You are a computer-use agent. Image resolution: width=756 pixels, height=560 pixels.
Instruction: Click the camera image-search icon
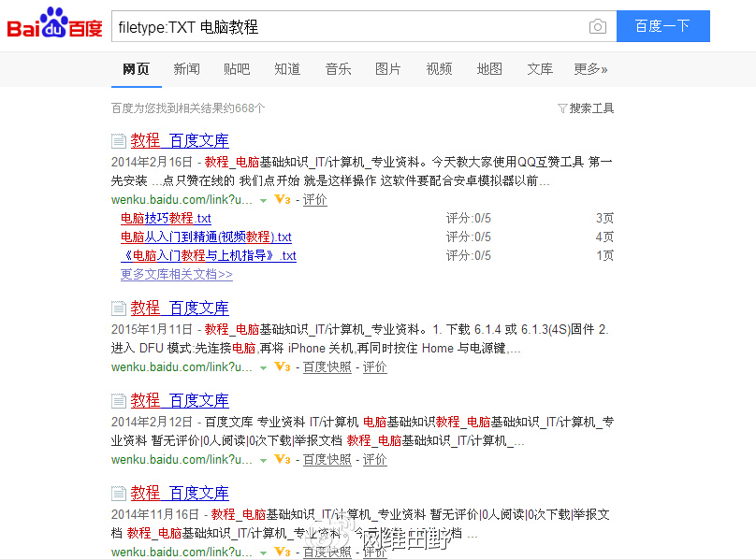pos(597,26)
